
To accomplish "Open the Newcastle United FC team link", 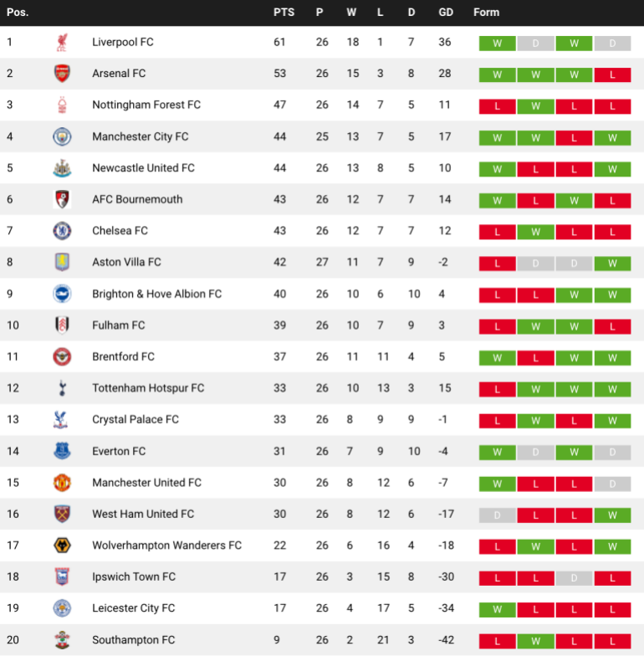I will tap(143, 168).
